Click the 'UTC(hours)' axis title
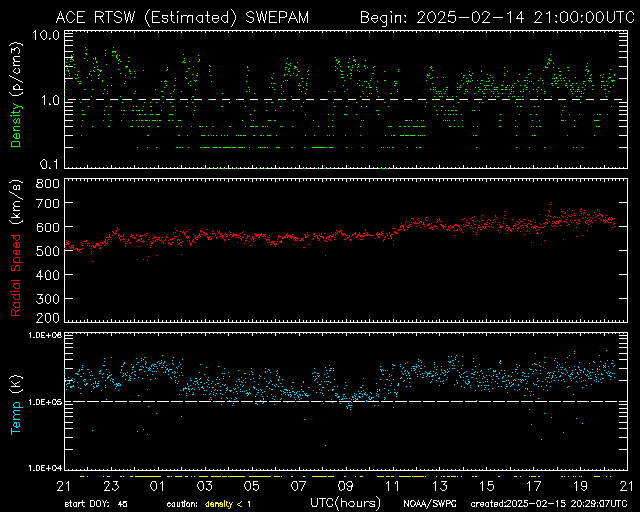Viewport: 640px width, 512px height. pyautogui.click(x=346, y=503)
